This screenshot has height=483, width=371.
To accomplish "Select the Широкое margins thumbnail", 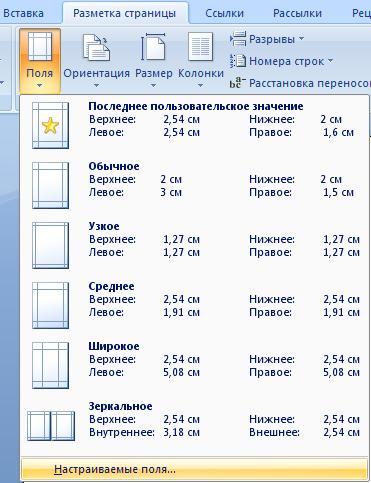I will pos(50,365).
